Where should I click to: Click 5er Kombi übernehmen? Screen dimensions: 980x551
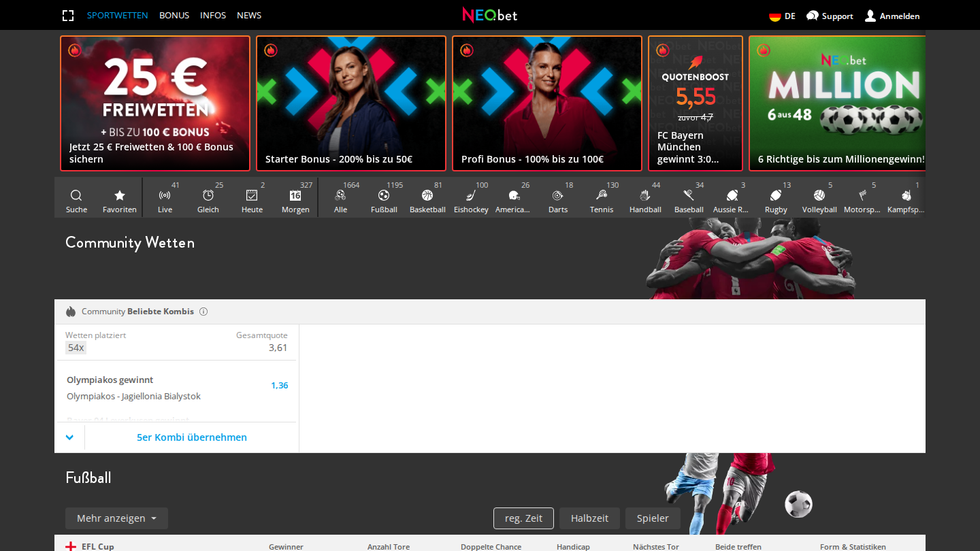(192, 437)
